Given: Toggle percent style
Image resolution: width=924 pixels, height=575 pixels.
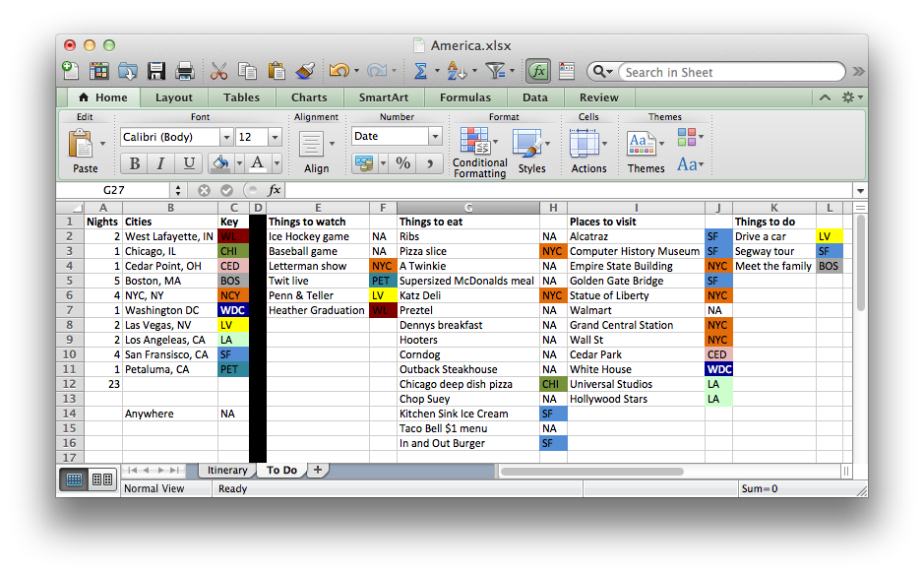Looking at the screenshot, I should pos(403,162).
